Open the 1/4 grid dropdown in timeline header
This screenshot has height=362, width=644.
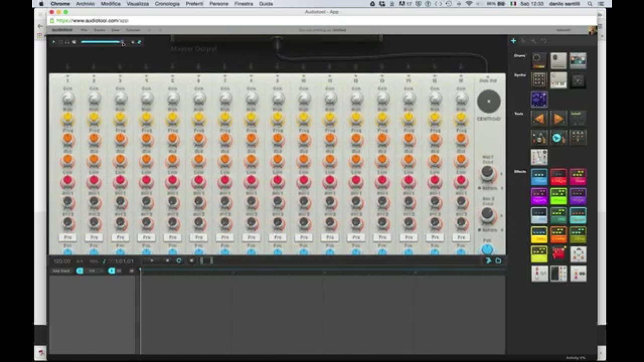pyautogui.click(x=94, y=271)
